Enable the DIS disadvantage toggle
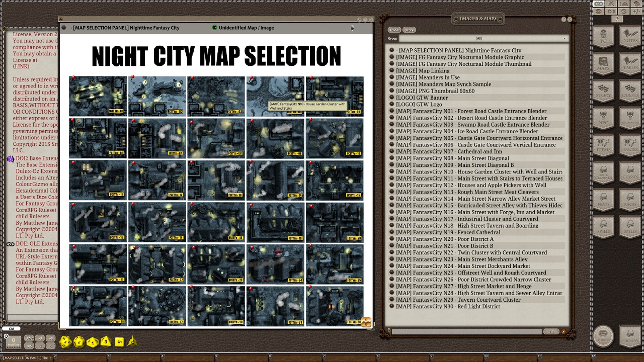This screenshot has width=644, height=362. pos(29,346)
